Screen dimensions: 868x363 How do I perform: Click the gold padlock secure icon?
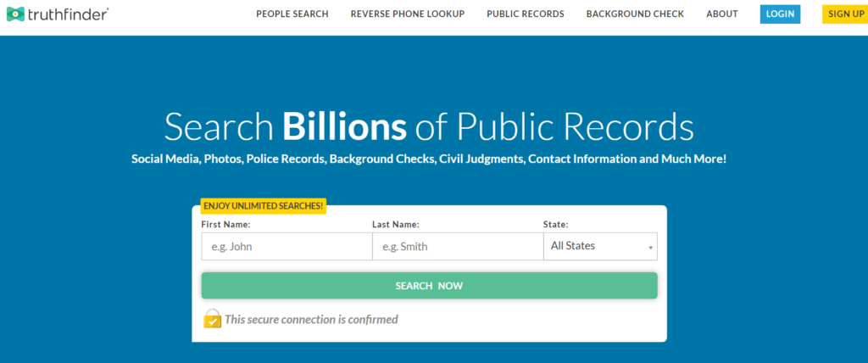pos(213,319)
